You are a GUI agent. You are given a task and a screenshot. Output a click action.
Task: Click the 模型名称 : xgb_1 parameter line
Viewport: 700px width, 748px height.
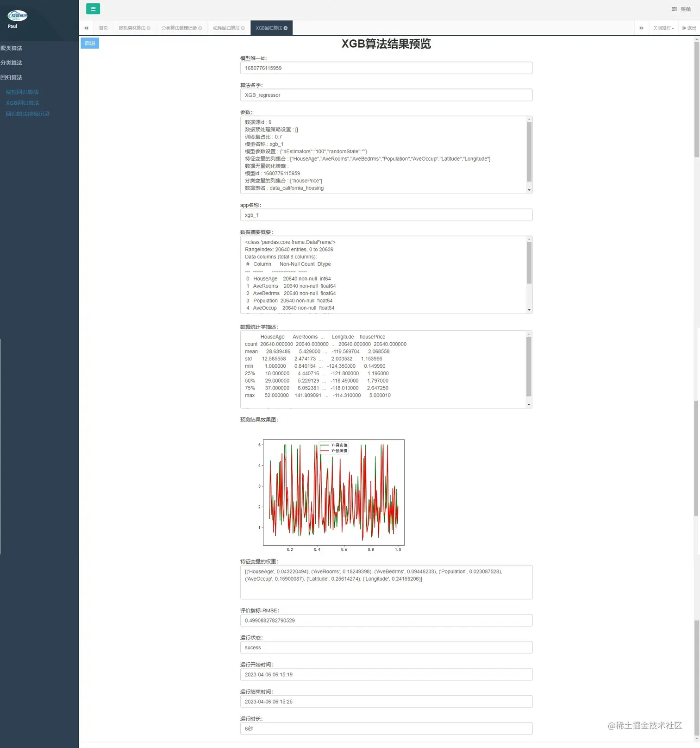[264, 145]
